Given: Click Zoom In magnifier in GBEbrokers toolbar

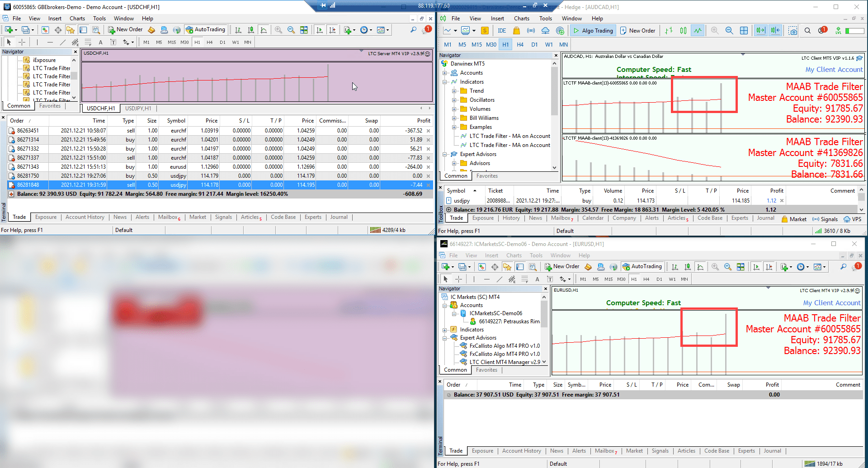Looking at the screenshot, I should (278, 30).
